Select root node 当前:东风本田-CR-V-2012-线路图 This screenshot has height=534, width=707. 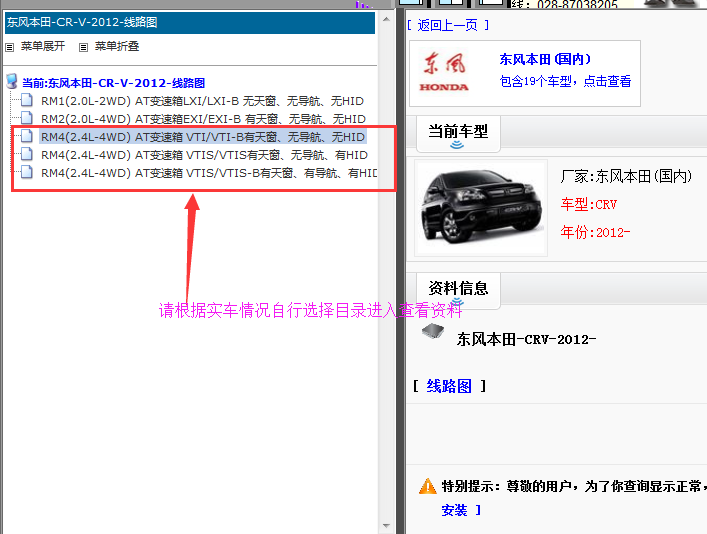[113, 83]
